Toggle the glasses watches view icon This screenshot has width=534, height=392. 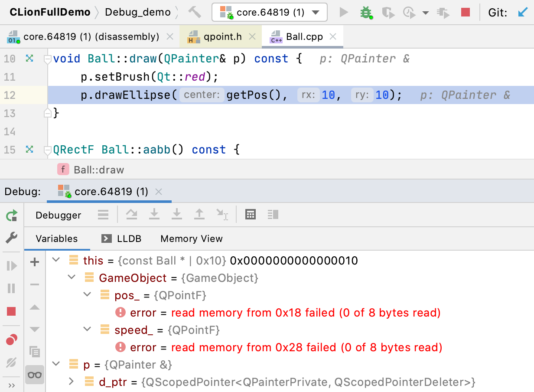pyautogui.click(x=35, y=374)
